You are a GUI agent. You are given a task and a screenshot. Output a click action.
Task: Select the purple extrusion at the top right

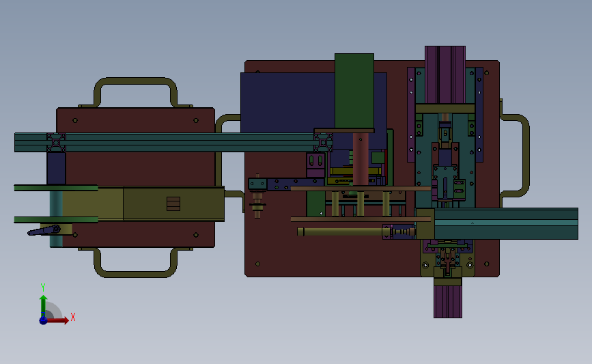coord(445,74)
